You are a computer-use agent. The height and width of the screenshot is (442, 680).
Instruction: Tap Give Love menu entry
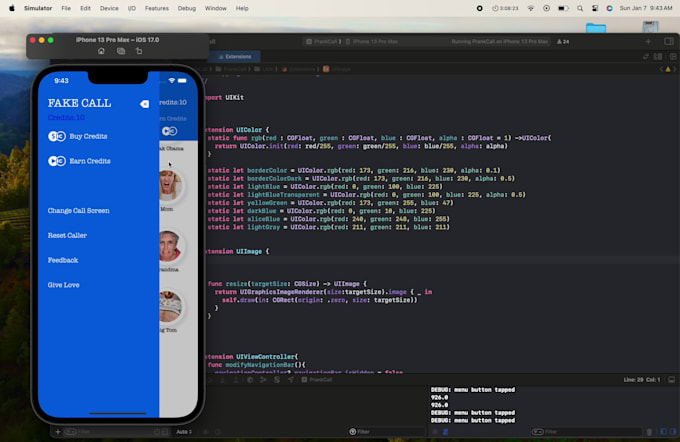click(63, 285)
